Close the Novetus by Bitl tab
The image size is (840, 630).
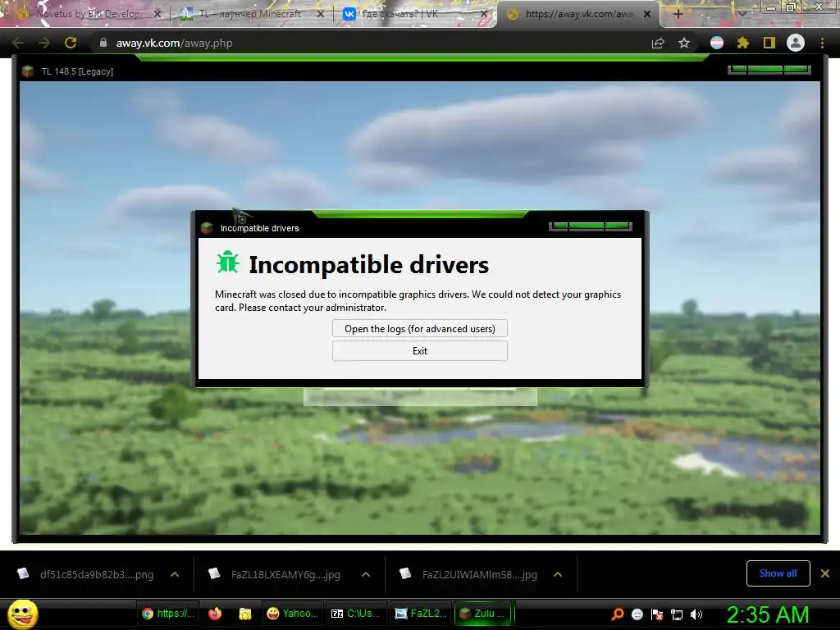(x=157, y=14)
